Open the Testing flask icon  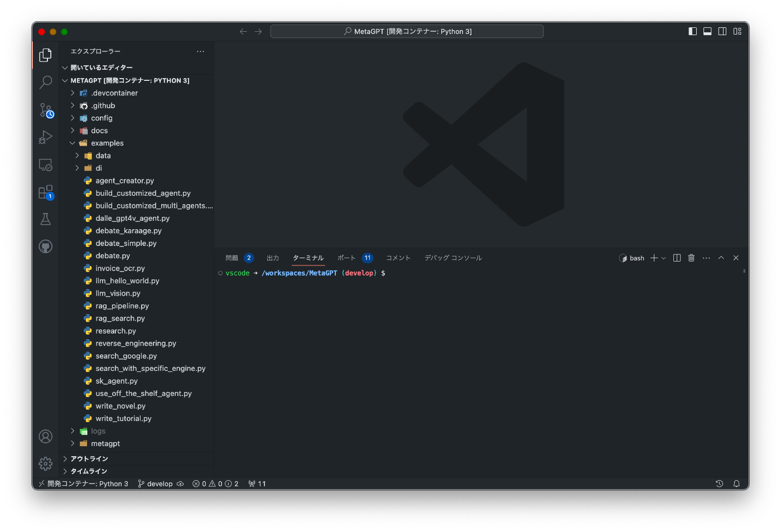click(x=46, y=219)
